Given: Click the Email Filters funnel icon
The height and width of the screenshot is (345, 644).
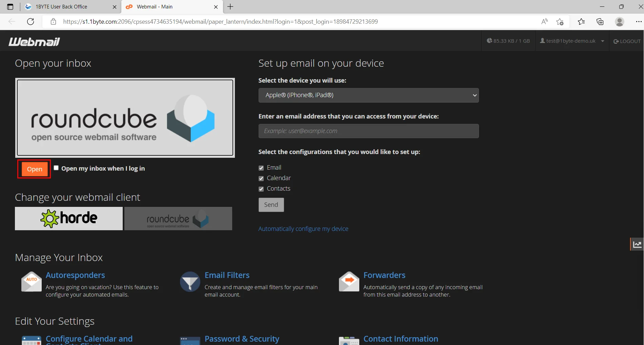Looking at the screenshot, I should [190, 282].
